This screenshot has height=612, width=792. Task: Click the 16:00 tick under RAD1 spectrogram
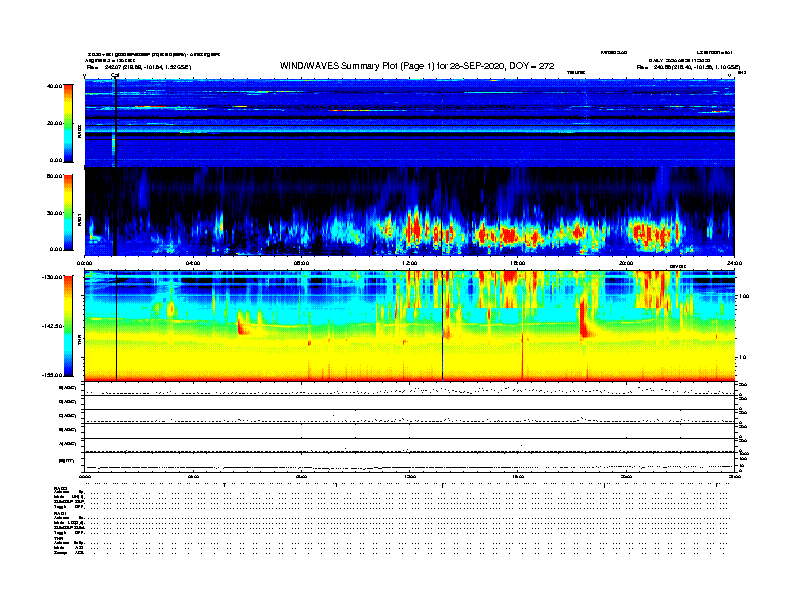pyautogui.click(x=518, y=263)
